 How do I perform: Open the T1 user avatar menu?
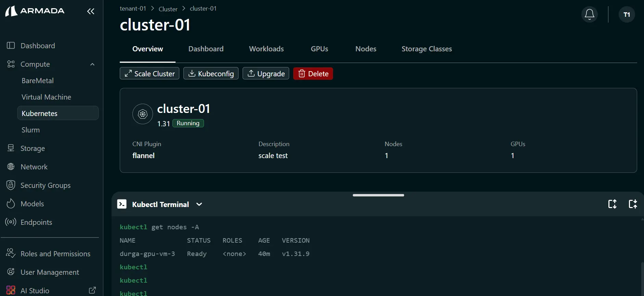point(627,14)
